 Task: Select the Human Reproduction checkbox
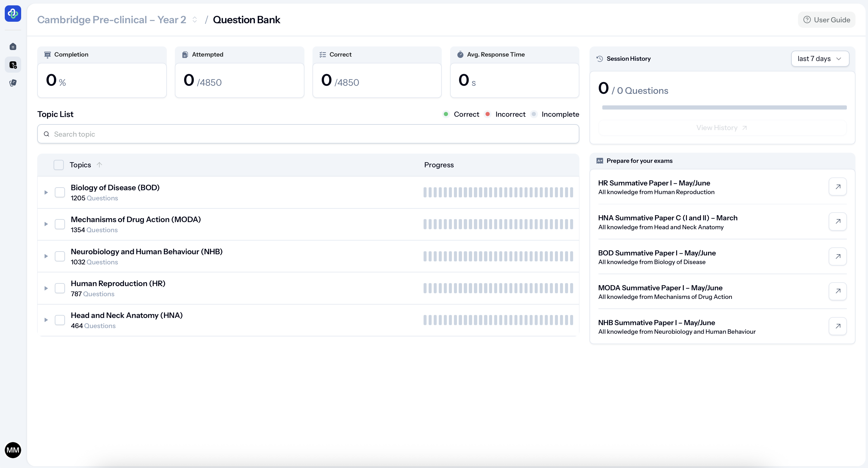(x=60, y=288)
